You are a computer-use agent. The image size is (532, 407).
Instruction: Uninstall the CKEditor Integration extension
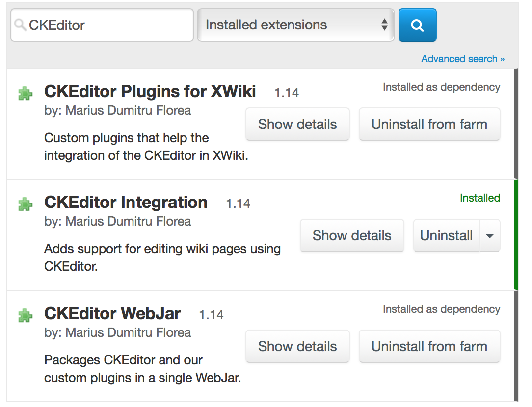[x=446, y=235]
